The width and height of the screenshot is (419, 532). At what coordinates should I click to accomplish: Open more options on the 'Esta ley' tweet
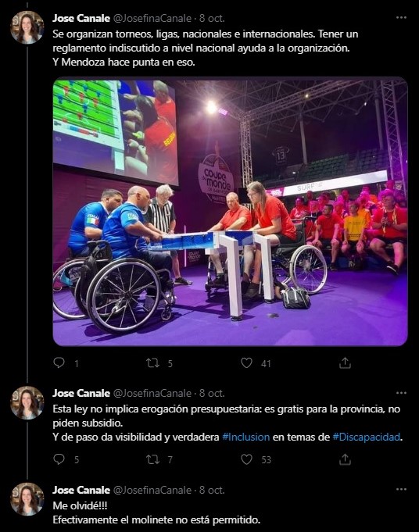[x=401, y=393]
